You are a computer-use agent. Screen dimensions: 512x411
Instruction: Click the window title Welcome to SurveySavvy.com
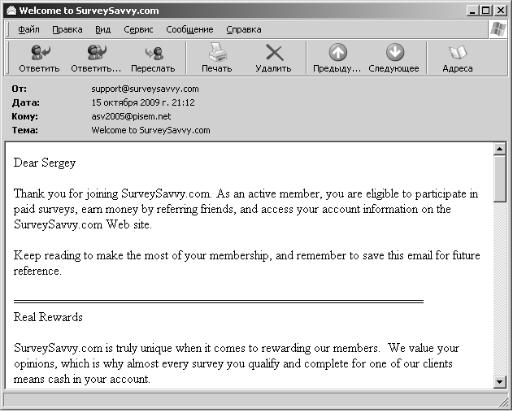point(89,11)
